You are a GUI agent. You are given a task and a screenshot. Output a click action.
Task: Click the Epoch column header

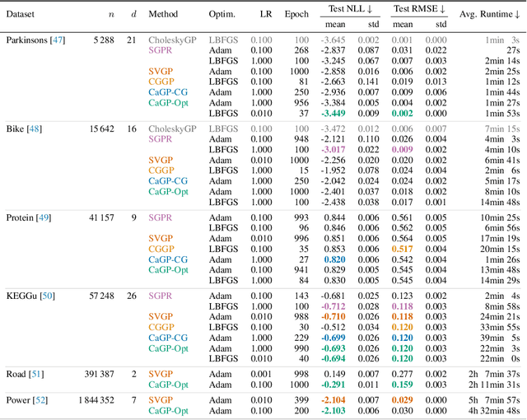tap(296, 14)
